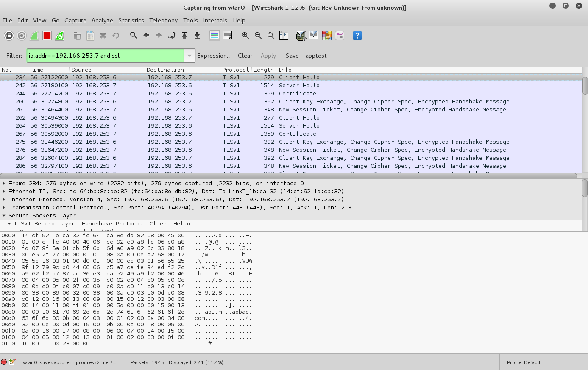
Task: Open the coloring rules editor
Action: (x=327, y=36)
